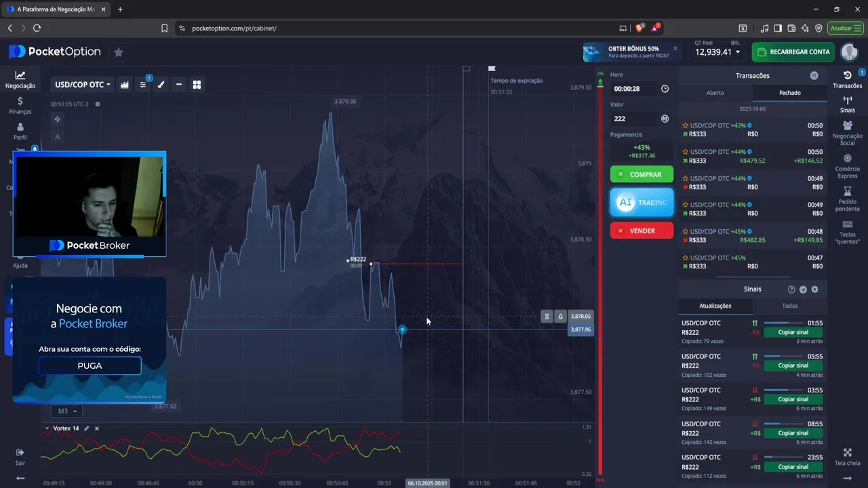Viewport: 868px width, 488px height.
Task: Click the clock icon next to Hora
Action: [665, 89]
